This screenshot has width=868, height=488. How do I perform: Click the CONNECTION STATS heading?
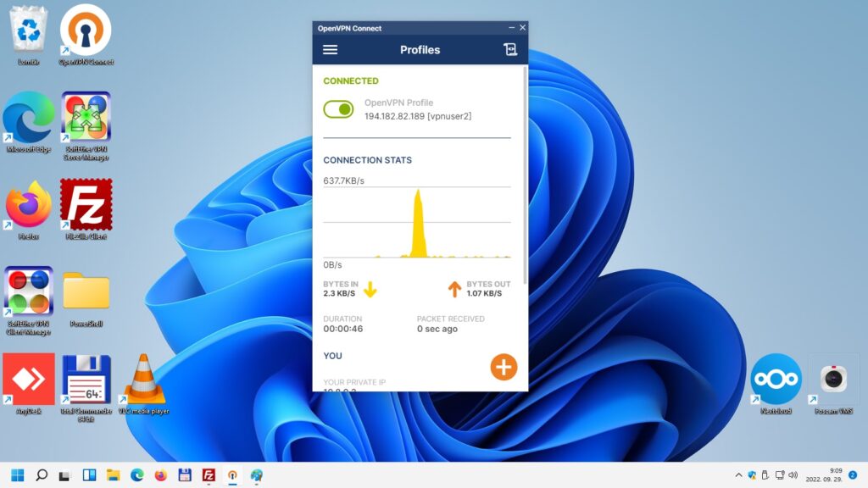(x=368, y=160)
